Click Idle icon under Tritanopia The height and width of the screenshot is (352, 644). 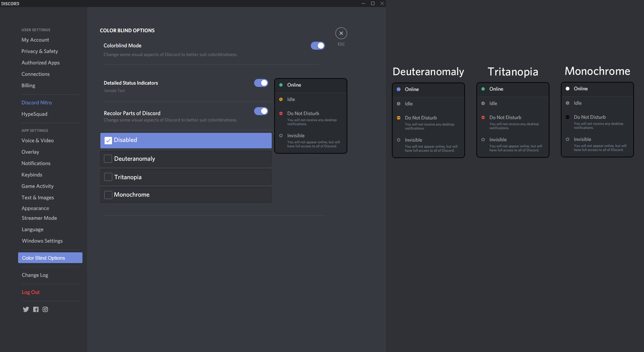point(483,103)
